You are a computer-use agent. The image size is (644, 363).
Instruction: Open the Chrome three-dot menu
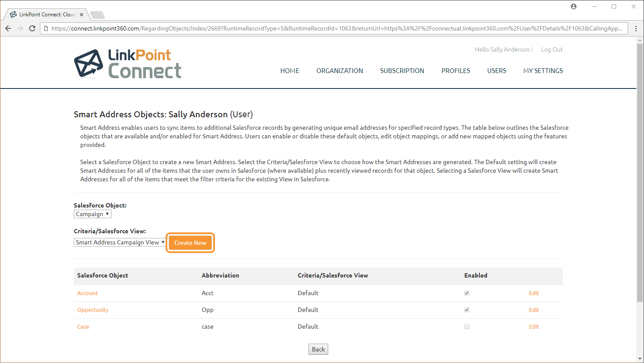[x=636, y=28]
